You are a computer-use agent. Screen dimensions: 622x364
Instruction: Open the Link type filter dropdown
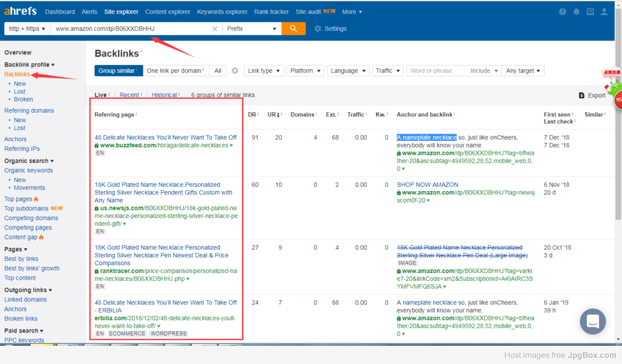point(264,70)
